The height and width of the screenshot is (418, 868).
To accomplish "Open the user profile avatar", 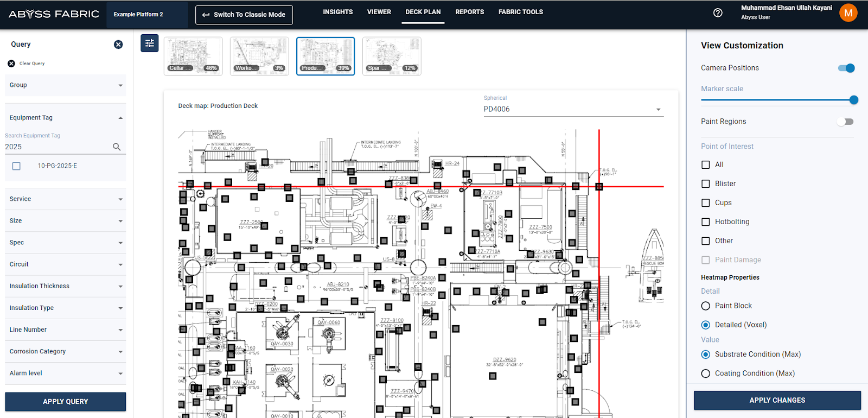I will click(x=848, y=12).
